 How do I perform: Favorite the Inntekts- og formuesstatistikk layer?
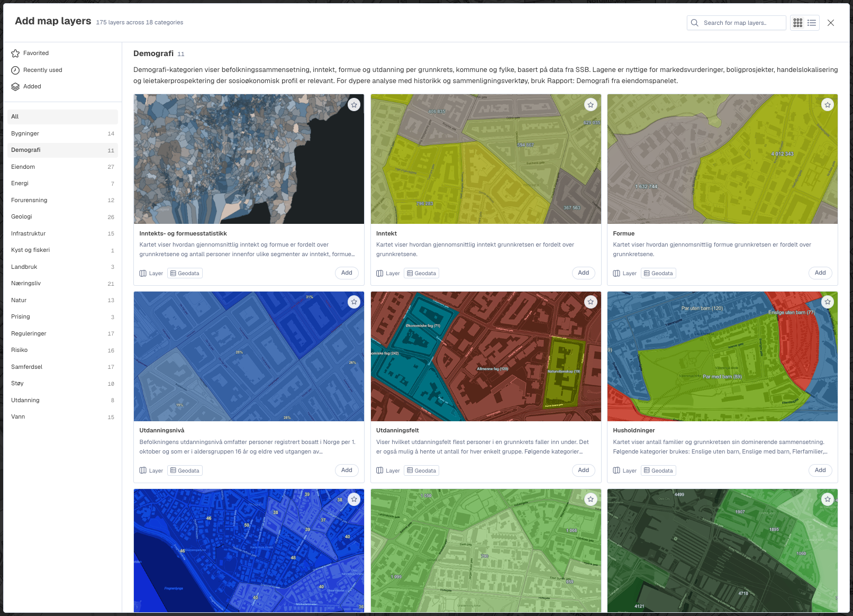click(x=354, y=105)
